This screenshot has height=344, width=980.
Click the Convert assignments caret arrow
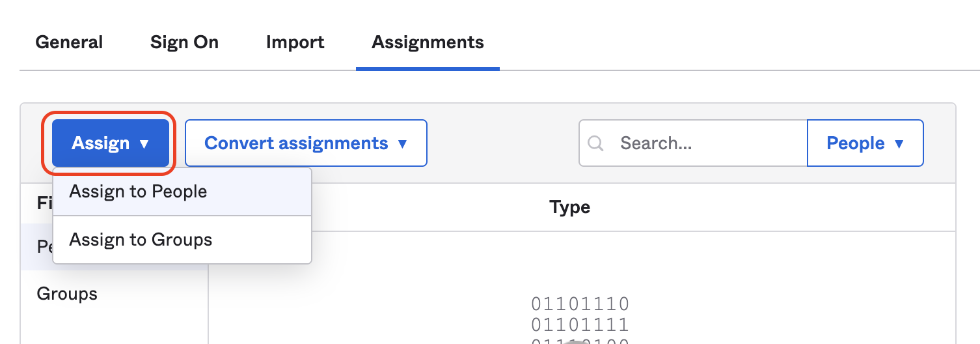click(x=402, y=144)
